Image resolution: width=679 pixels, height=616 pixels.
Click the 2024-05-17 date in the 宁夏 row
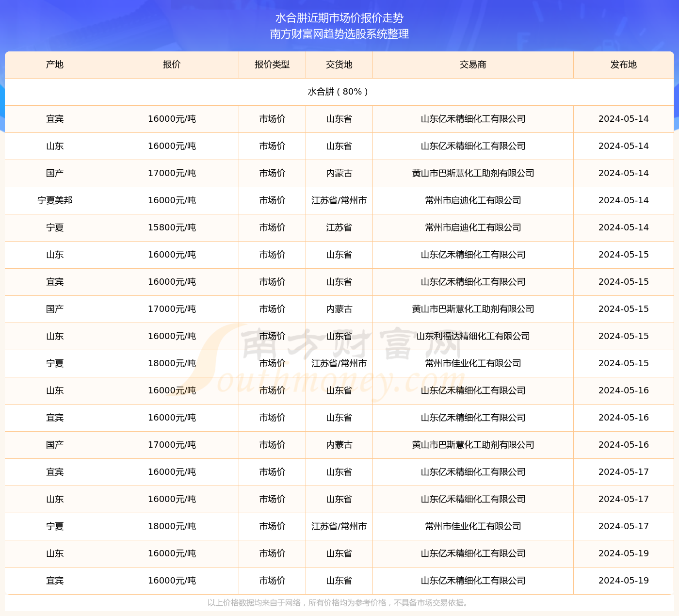(624, 526)
